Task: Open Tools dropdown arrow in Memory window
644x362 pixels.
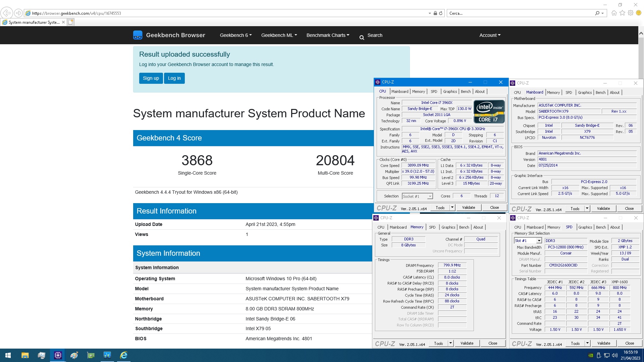Action: point(450,343)
